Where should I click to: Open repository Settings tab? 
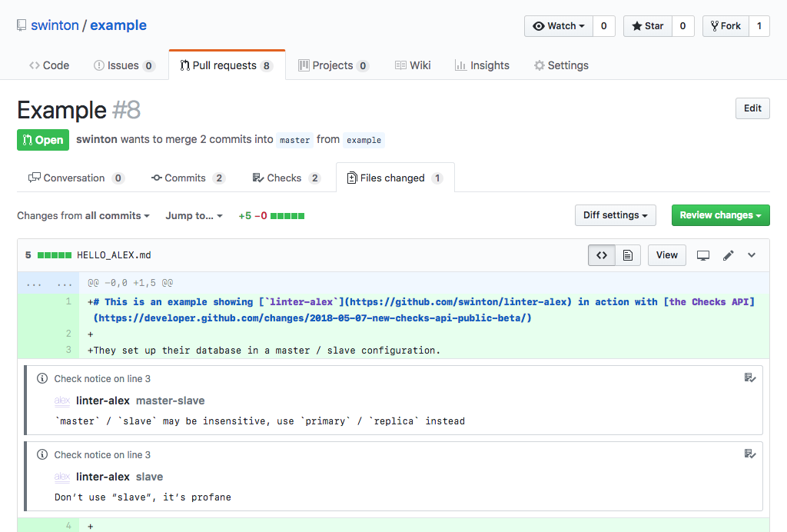tap(561, 65)
